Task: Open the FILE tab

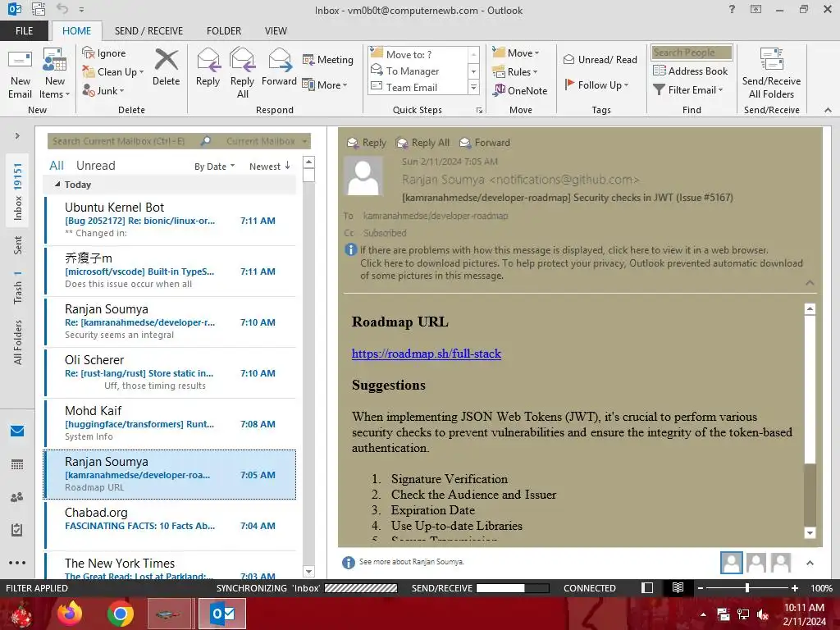Action: 24,31
